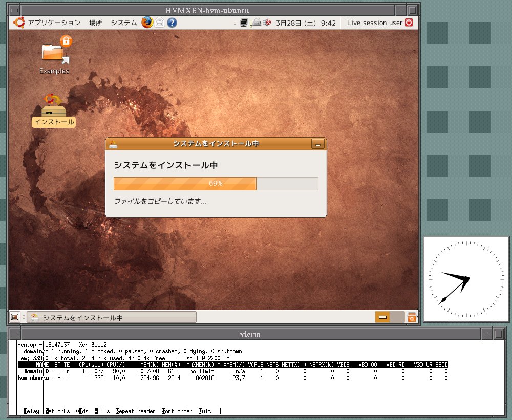Click the date and time display
The height and width of the screenshot is (420, 512).
tap(306, 23)
